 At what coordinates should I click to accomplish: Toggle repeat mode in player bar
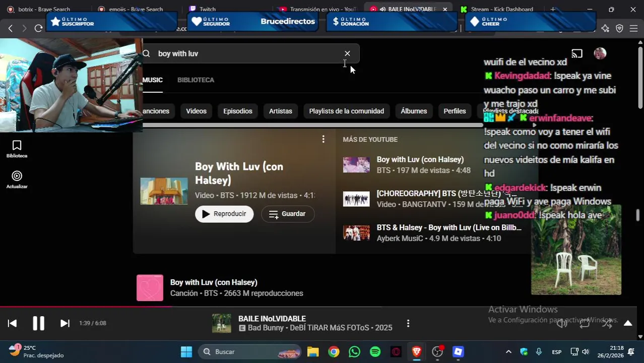pyautogui.click(x=585, y=324)
